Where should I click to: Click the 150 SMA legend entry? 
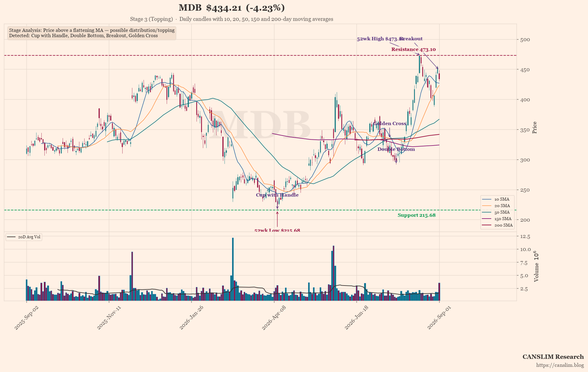pyautogui.click(x=497, y=219)
